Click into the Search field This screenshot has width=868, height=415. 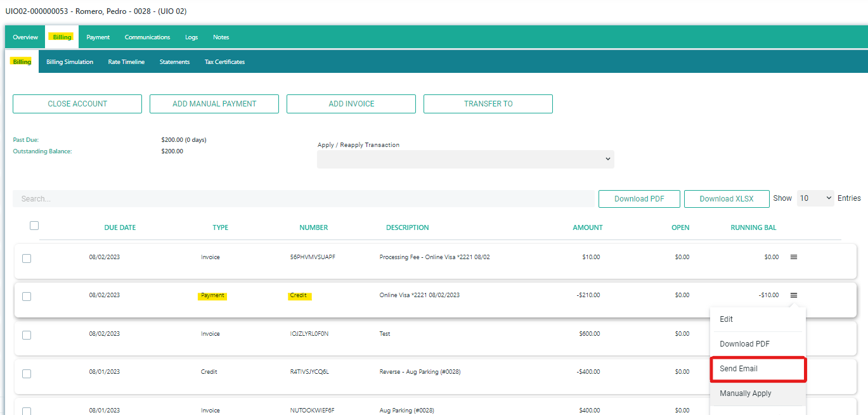(303, 199)
